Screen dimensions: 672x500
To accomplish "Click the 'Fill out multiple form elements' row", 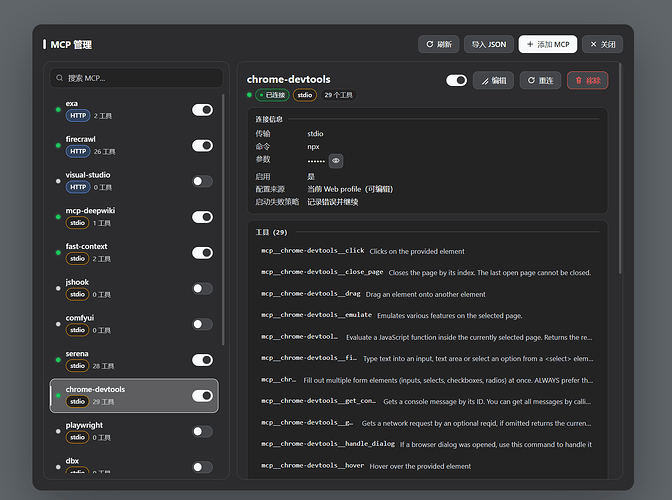I will coord(427,380).
